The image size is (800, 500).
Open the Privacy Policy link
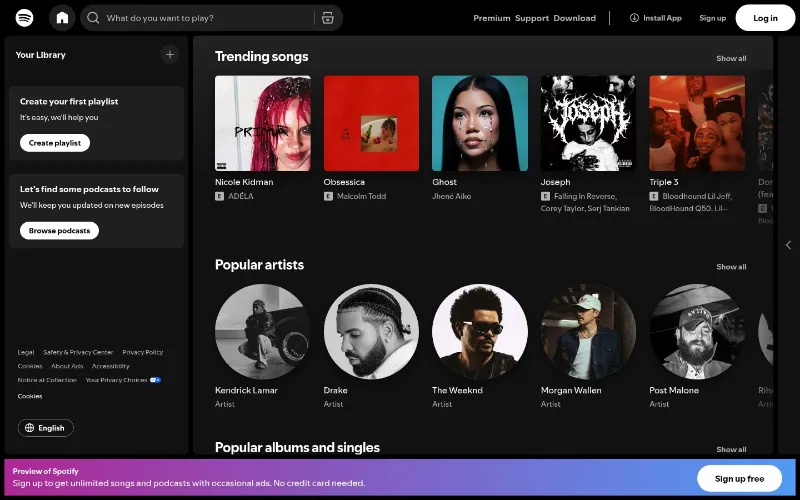143,352
